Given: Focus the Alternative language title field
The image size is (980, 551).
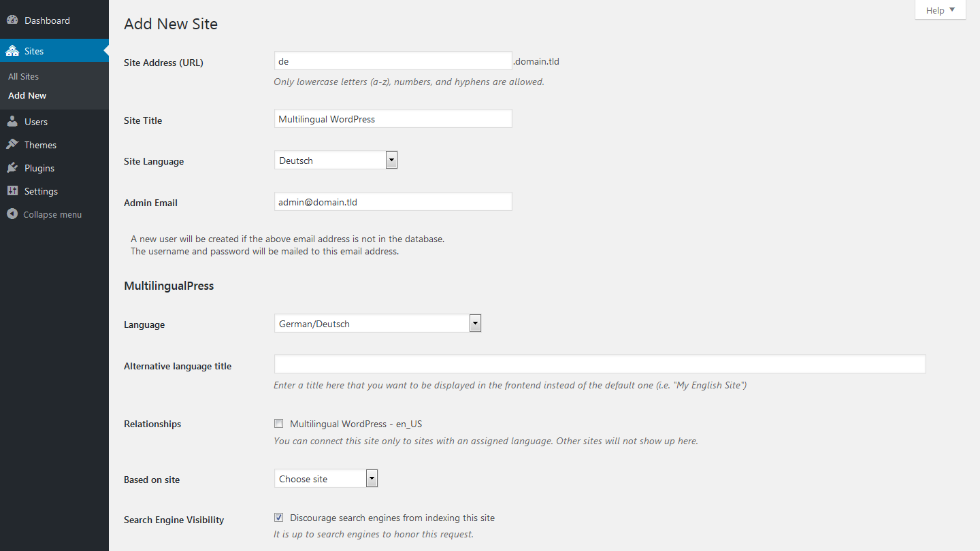Looking at the screenshot, I should coord(599,364).
